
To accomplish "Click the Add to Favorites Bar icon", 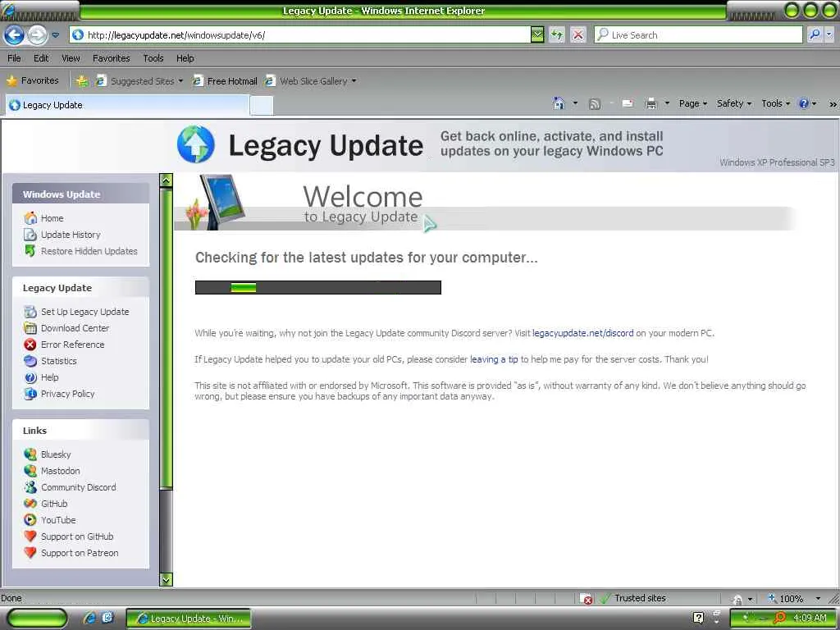I will tap(81, 81).
